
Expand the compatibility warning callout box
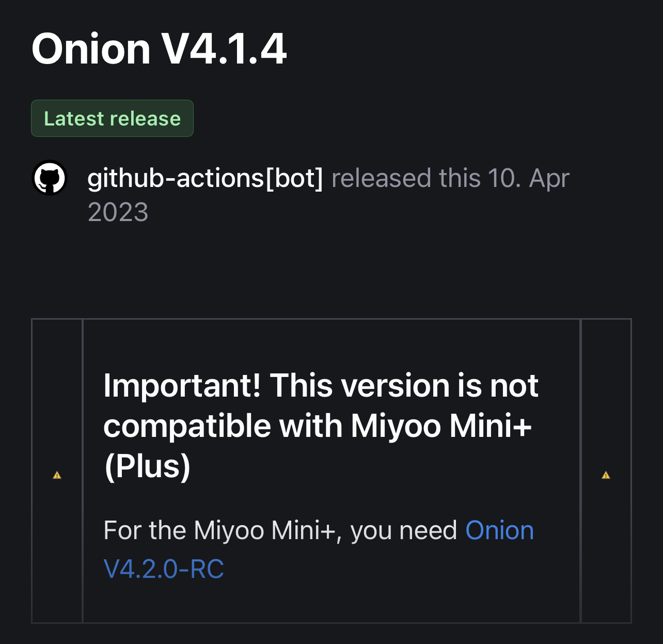click(x=330, y=470)
